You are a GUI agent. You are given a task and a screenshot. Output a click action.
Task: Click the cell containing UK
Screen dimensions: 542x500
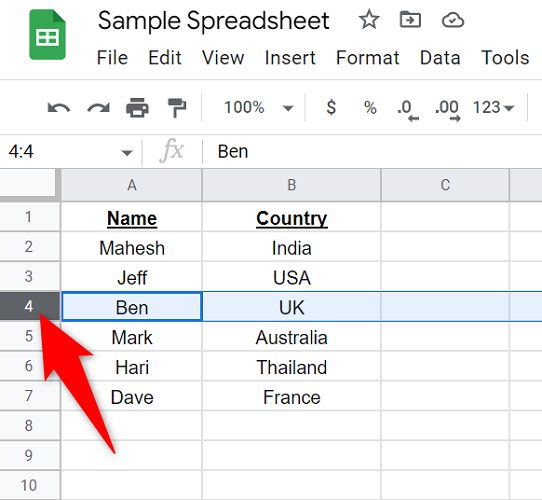click(x=291, y=306)
